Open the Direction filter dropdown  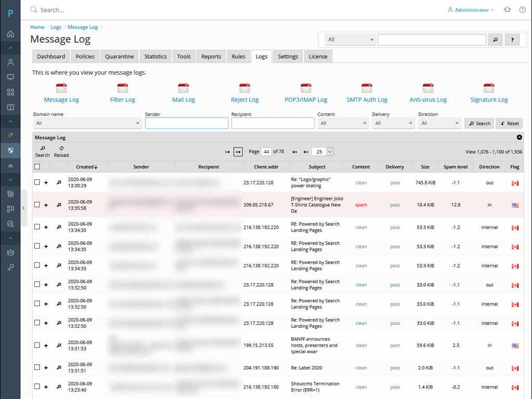click(440, 123)
